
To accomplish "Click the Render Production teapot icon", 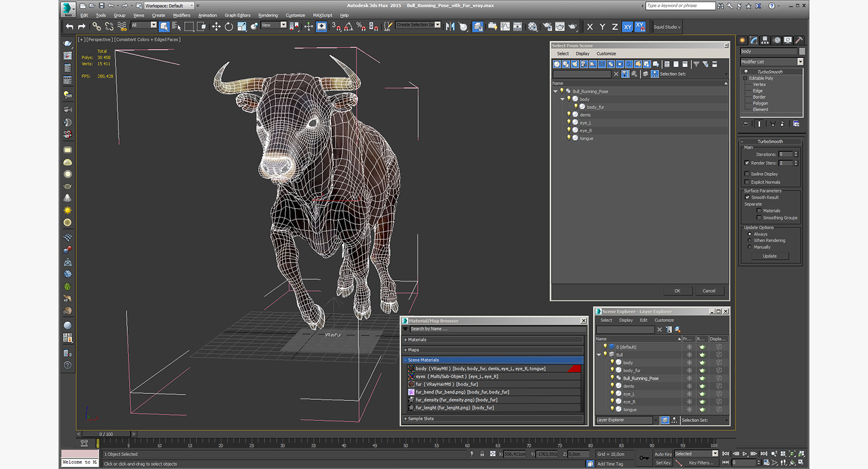I will 572,26.
